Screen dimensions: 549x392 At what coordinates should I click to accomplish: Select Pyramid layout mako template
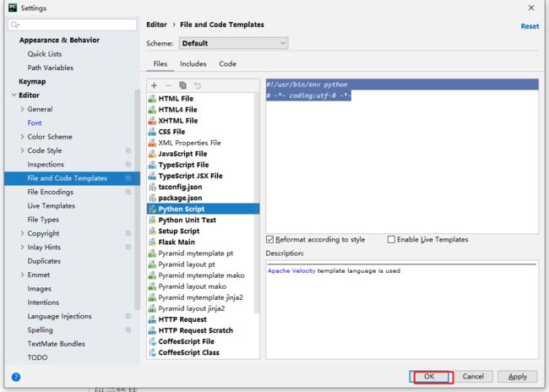[192, 286]
